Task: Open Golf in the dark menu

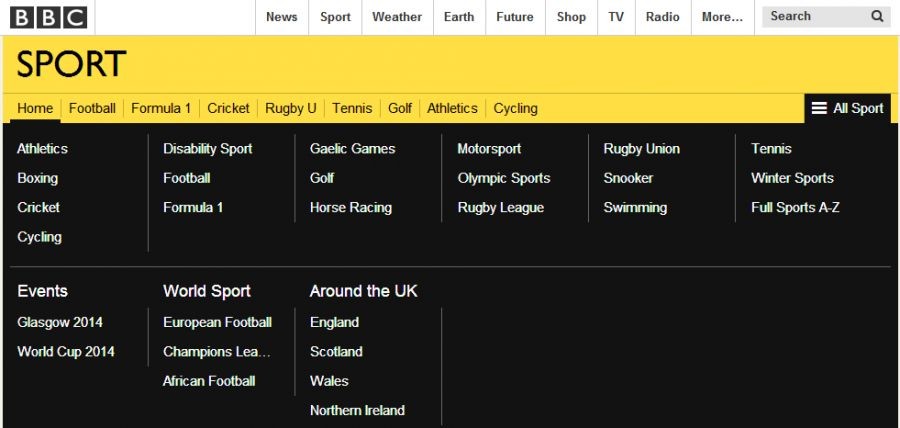Action: pyautogui.click(x=322, y=178)
